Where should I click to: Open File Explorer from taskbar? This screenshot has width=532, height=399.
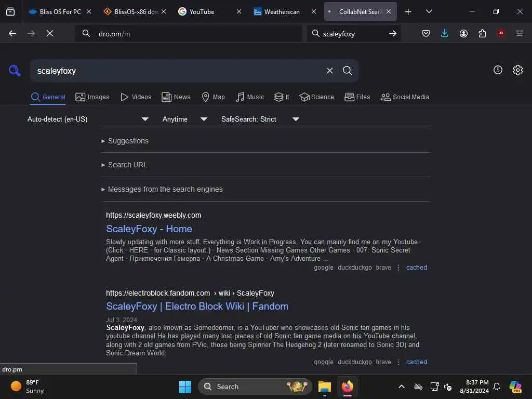[x=325, y=387]
